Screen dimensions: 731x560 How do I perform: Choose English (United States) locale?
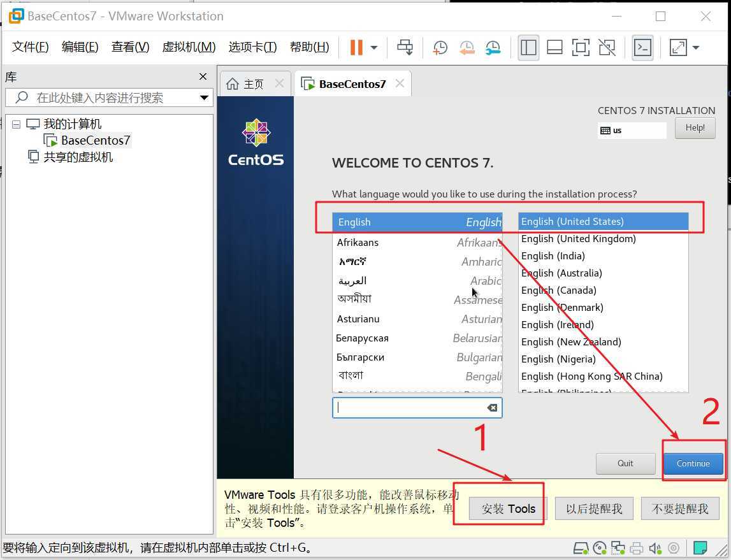604,222
